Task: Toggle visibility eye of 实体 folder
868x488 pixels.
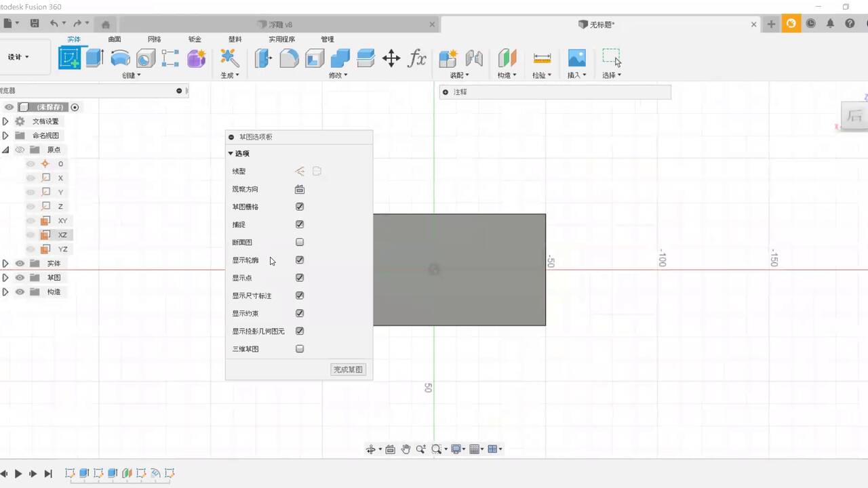Action: point(20,264)
